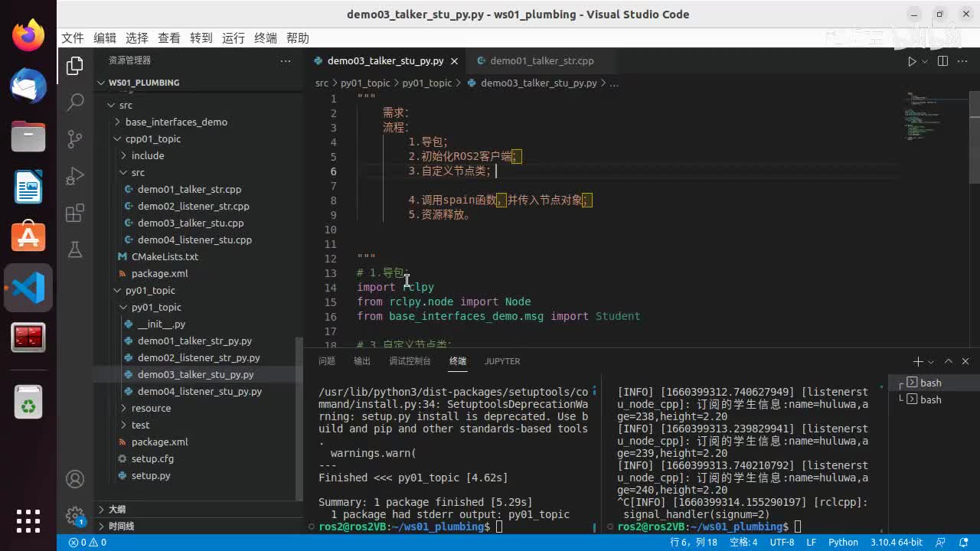Open the new terminal launch profile dropdown

coord(931,361)
